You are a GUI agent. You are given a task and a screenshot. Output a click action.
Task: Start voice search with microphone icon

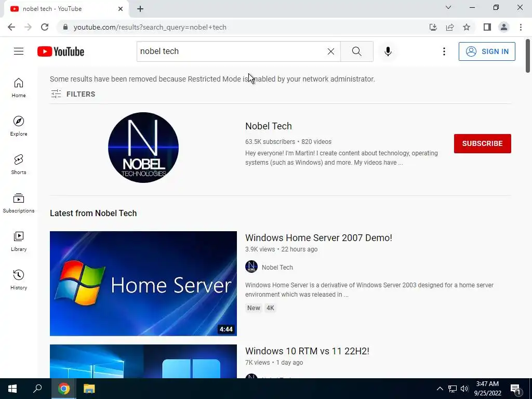click(x=388, y=51)
